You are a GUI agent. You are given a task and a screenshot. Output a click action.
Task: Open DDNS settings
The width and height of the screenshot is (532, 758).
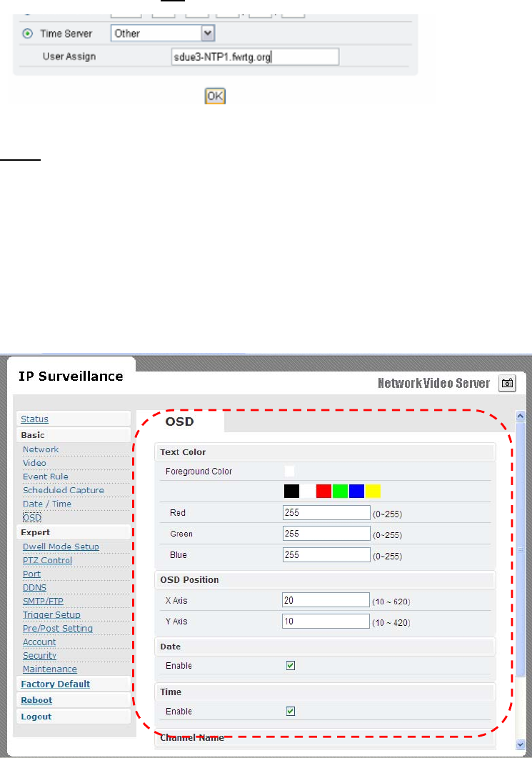pyautogui.click(x=34, y=588)
